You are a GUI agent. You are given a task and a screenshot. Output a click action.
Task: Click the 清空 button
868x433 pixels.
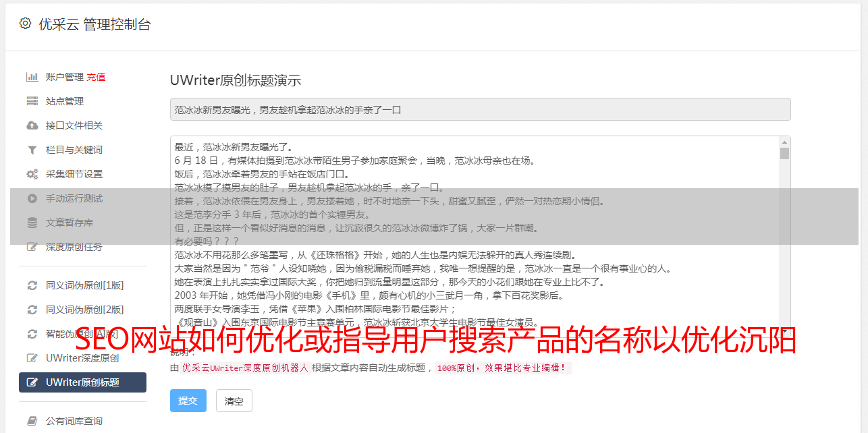[234, 401]
